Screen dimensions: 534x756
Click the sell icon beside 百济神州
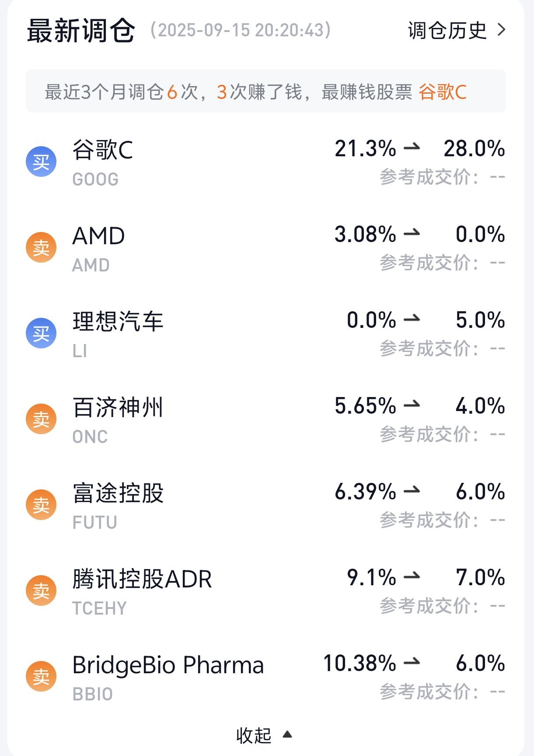tap(41, 419)
